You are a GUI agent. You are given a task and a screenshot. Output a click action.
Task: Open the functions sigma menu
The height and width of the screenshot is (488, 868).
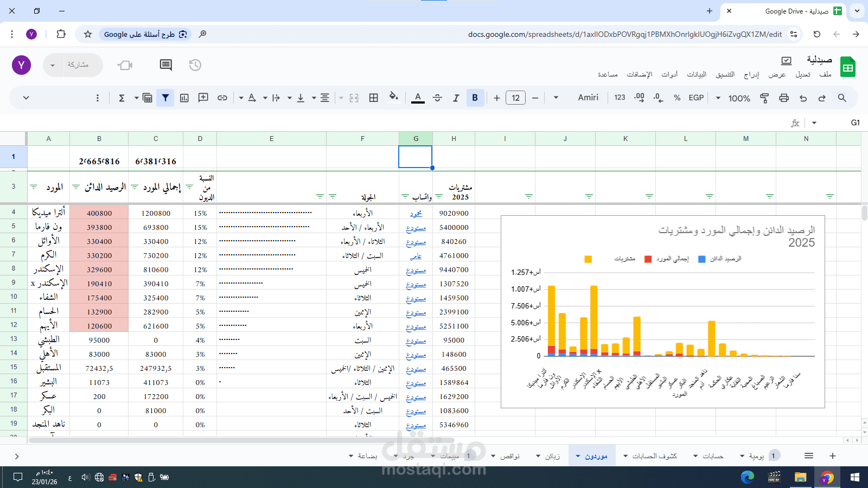tap(122, 98)
